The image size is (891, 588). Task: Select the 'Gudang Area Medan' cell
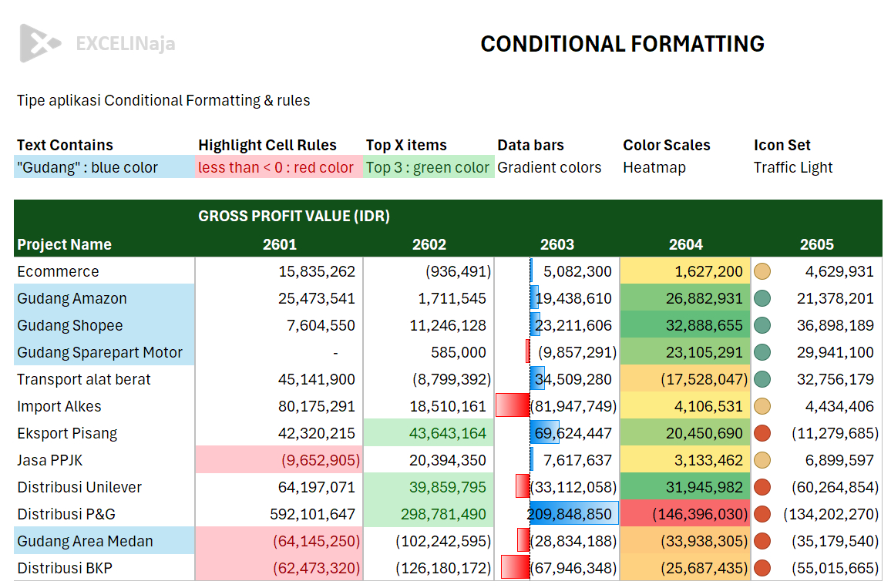click(x=105, y=541)
